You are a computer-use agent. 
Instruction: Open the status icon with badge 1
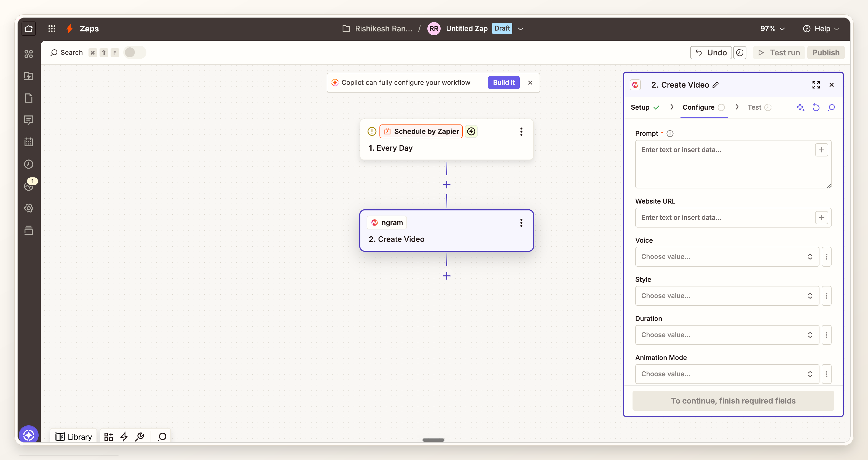29,185
